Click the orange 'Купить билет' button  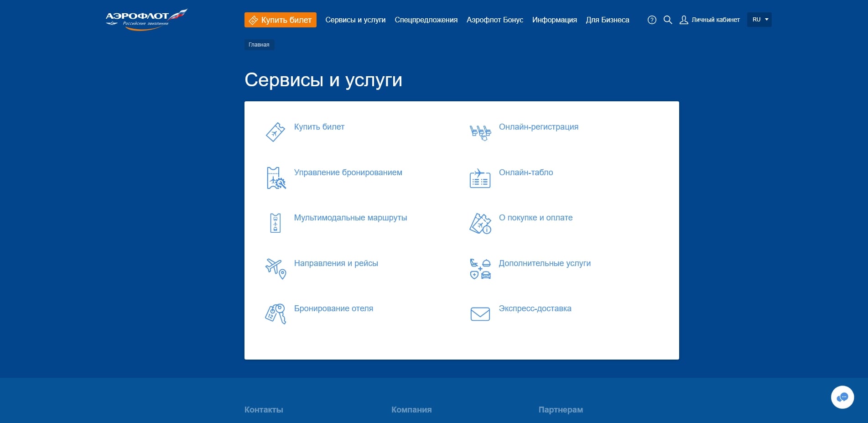point(280,20)
